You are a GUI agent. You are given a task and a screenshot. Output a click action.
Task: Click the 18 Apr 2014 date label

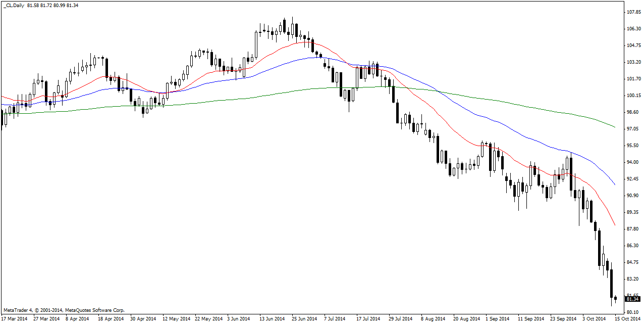[x=111, y=319]
